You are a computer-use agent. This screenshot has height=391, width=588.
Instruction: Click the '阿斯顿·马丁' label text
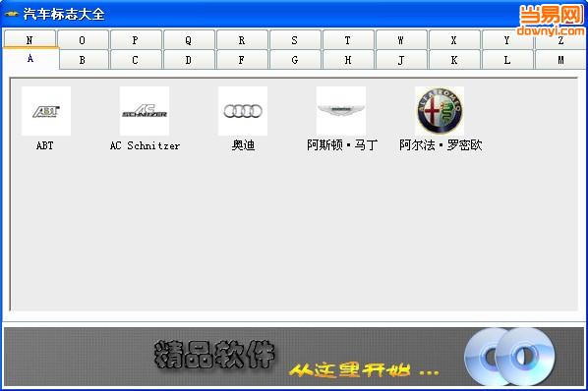tap(342, 145)
